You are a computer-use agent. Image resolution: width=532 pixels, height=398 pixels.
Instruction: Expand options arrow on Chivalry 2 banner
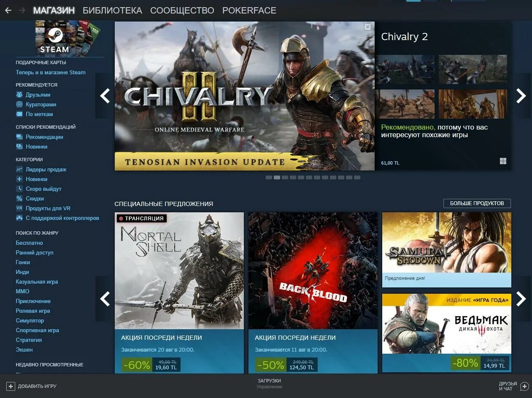[367, 27]
